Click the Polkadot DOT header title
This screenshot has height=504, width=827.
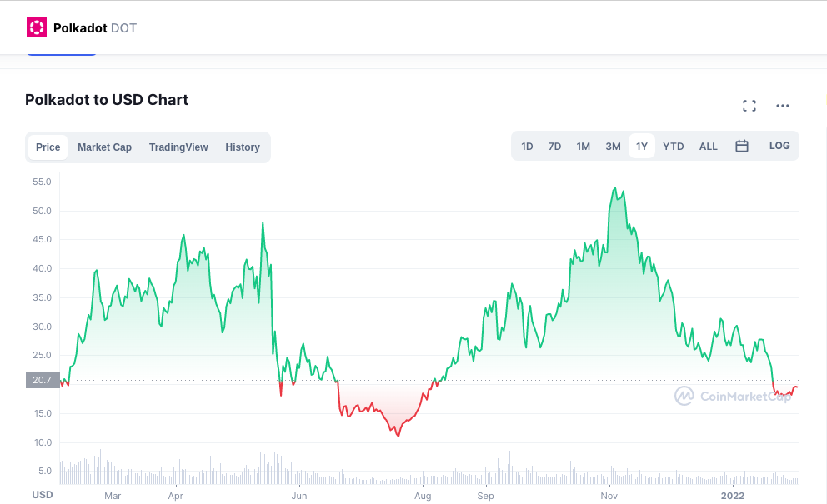(94, 28)
